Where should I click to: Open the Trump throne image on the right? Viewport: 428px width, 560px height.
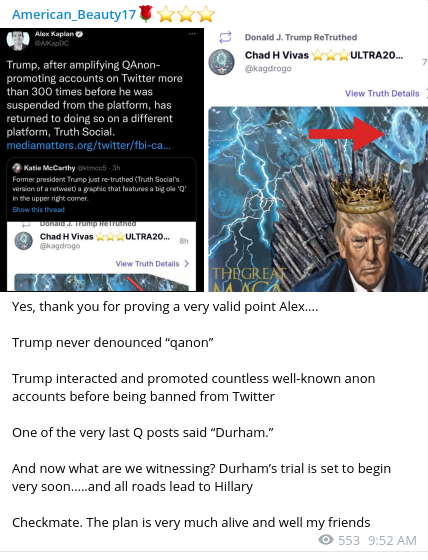318,199
